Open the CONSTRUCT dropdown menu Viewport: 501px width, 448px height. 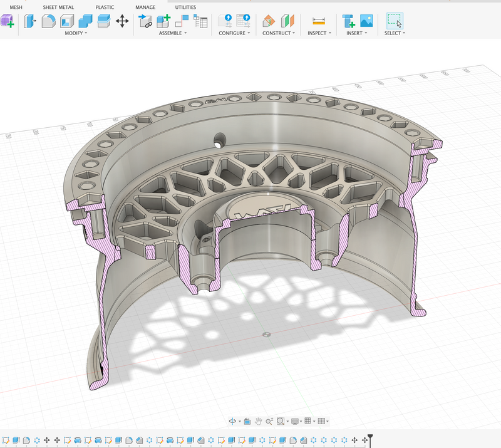pyautogui.click(x=279, y=33)
